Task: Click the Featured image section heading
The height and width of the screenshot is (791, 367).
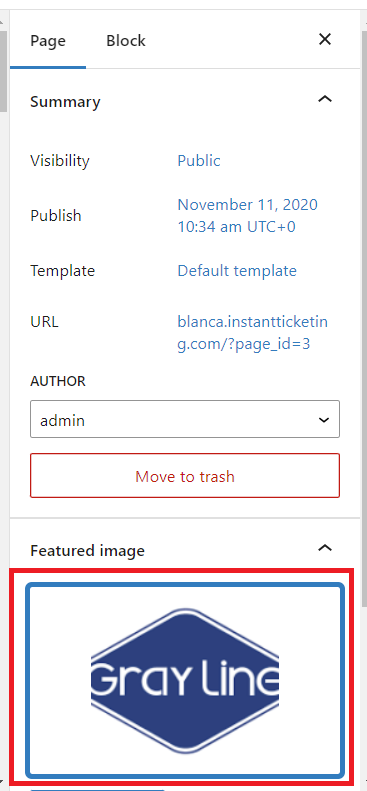Action: click(x=87, y=550)
